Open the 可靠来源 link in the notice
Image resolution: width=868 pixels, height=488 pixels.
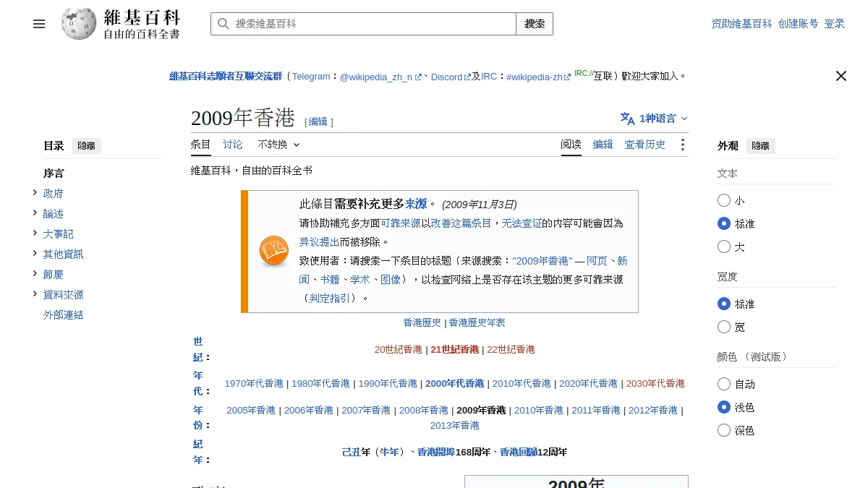click(401, 223)
